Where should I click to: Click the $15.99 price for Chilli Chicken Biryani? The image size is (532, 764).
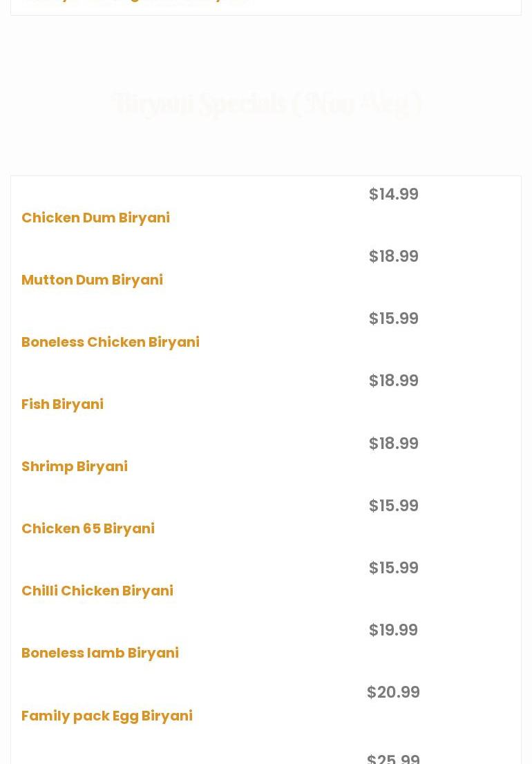click(x=393, y=568)
